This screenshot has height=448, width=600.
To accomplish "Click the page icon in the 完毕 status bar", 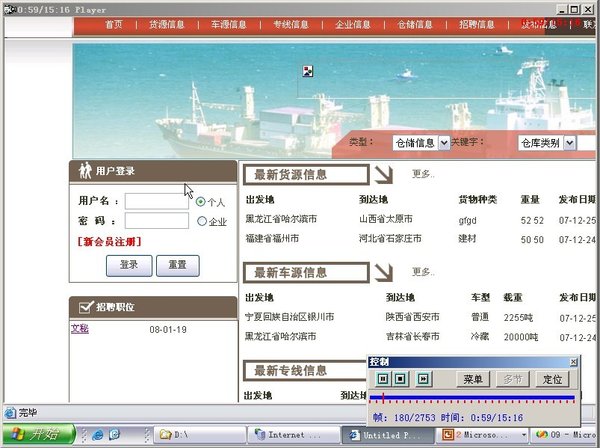I will click(x=10, y=412).
